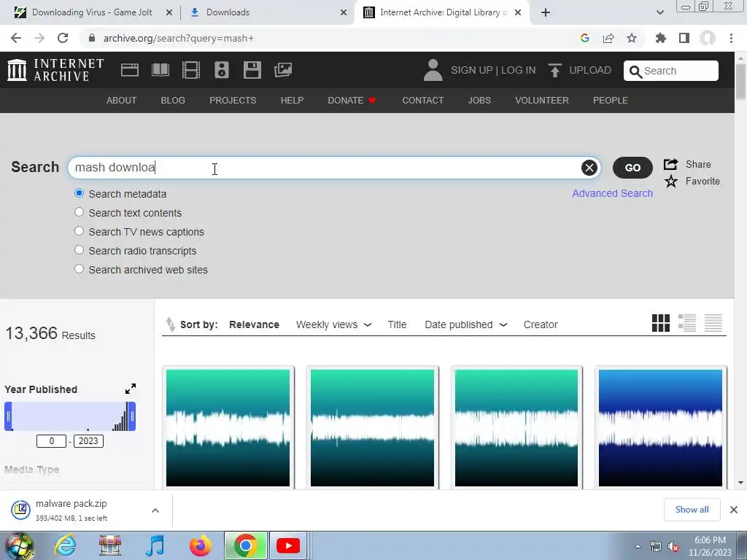Click the Google icon in address bar

tap(585, 38)
